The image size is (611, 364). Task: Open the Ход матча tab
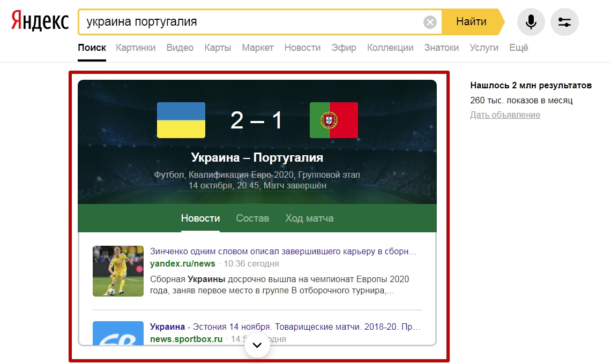(x=309, y=218)
